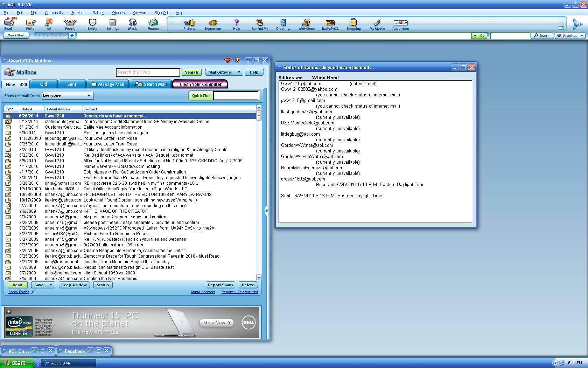The image size is (588, 368).
Task: Click the green Search button in Mailbox
Action: [x=191, y=72]
